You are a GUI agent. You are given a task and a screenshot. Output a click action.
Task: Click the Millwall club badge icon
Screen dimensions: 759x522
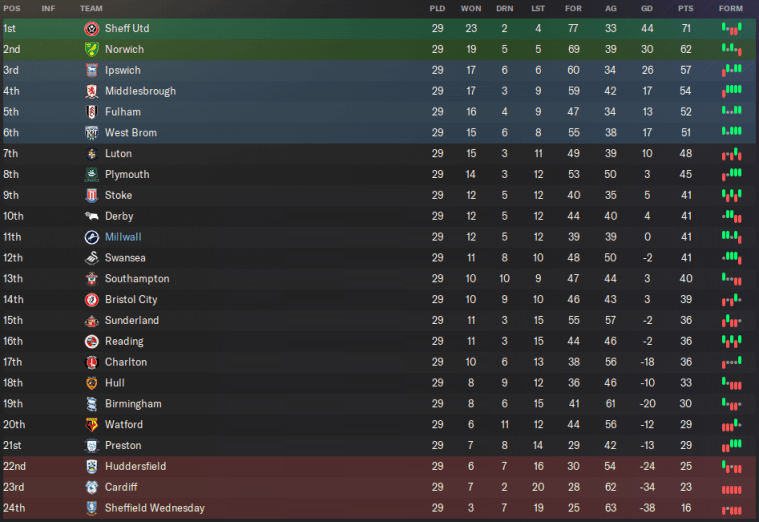point(91,237)
